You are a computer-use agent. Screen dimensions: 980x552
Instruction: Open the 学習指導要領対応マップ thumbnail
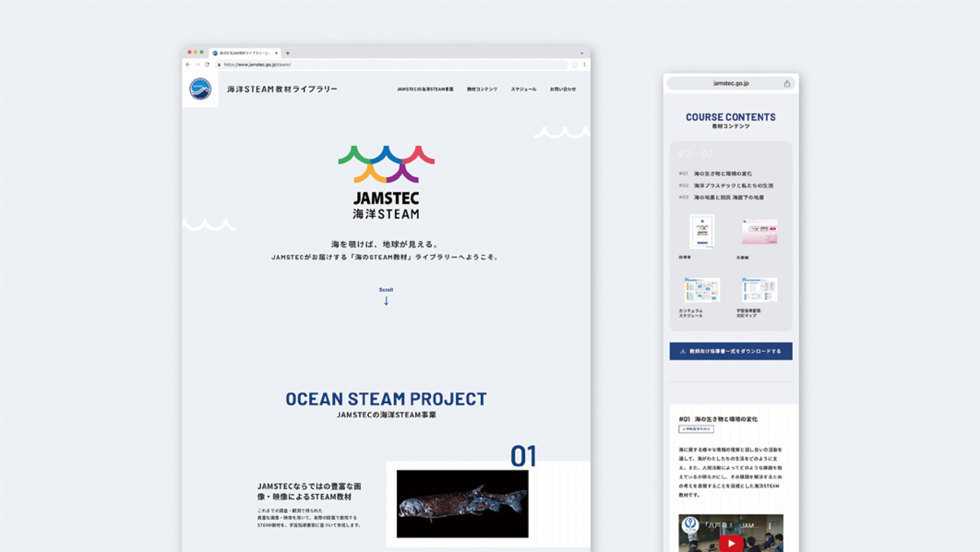coord(759,290)
